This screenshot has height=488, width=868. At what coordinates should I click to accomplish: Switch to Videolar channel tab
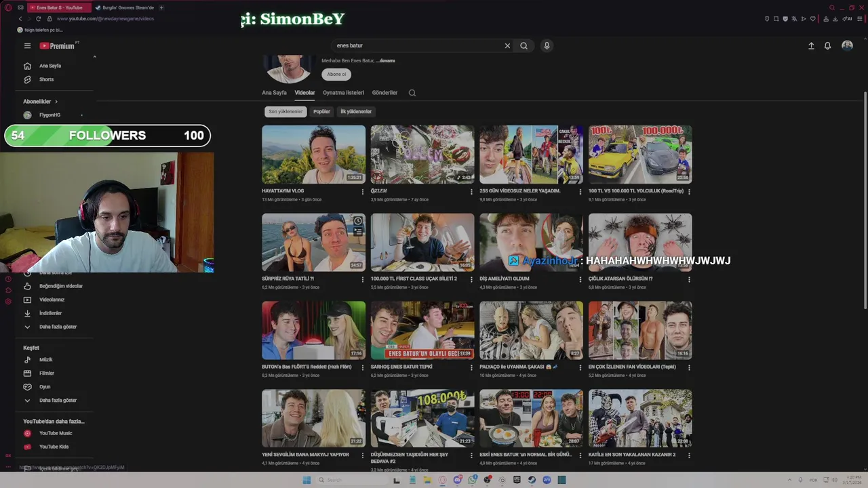304,93
